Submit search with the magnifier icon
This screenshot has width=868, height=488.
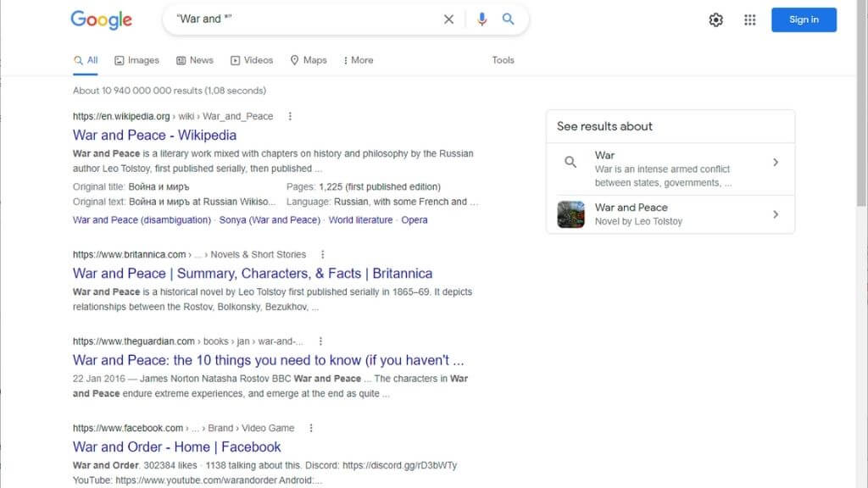(x=508, y=19)
